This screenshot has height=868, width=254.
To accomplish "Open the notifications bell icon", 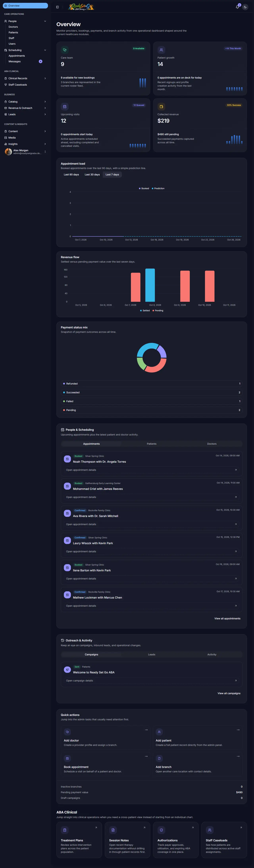I will point(238,7).
